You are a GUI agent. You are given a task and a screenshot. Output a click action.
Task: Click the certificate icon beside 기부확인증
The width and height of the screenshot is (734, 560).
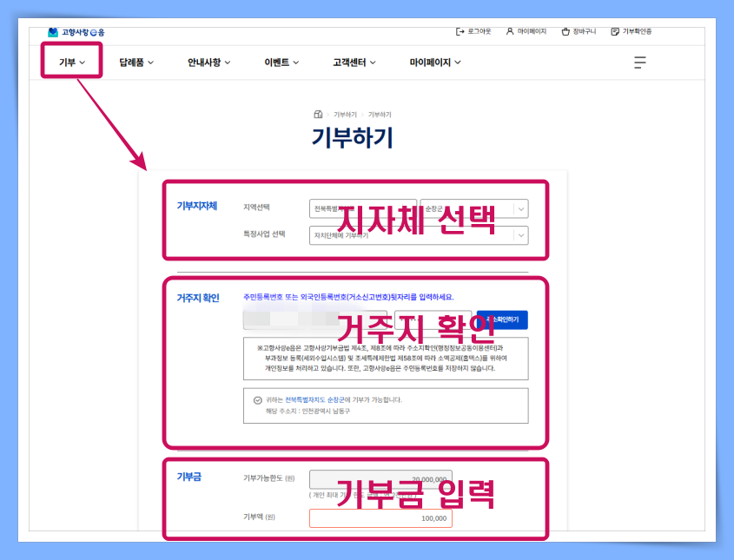coord(615,31)
